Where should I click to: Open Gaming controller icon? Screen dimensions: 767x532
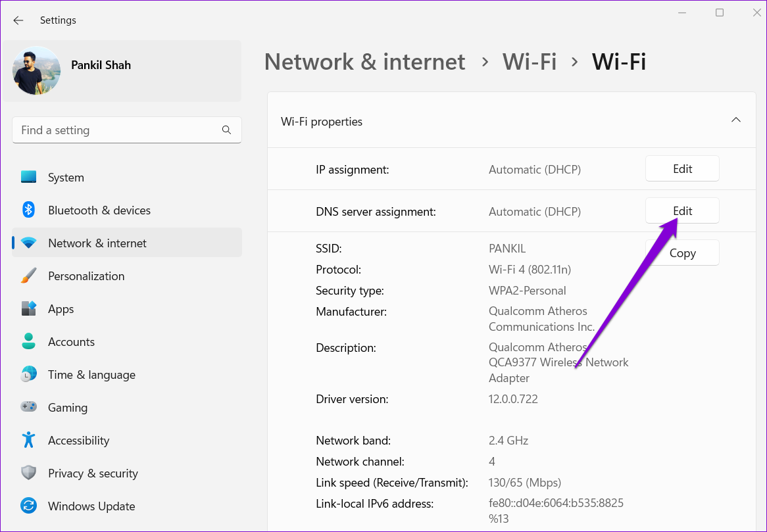28,408
